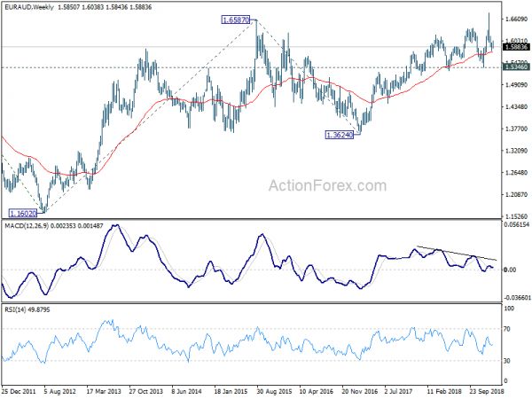
Task: Click the 27 Oct 2013 date label
Action: pyautogui.click(x=146, y=392)
